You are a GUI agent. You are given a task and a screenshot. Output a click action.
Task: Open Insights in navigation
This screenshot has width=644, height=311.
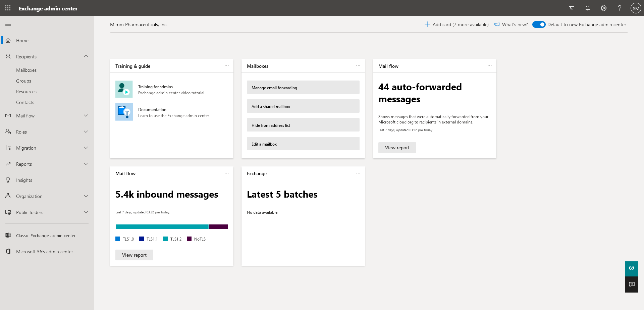coord(24,180)
